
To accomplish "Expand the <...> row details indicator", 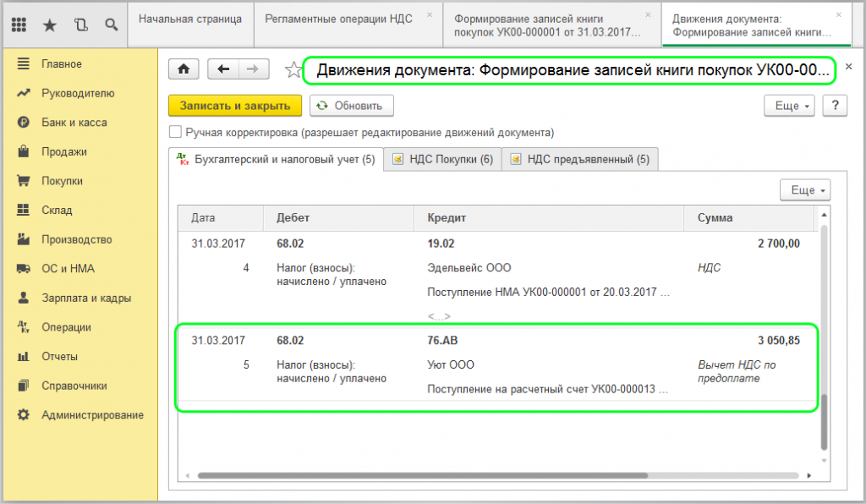I will click(439, 316).
